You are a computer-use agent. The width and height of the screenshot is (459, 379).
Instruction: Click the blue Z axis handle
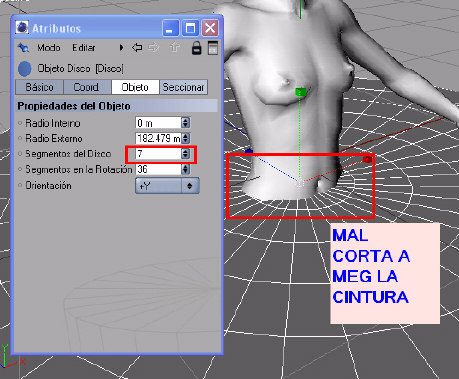click(249, 152)
